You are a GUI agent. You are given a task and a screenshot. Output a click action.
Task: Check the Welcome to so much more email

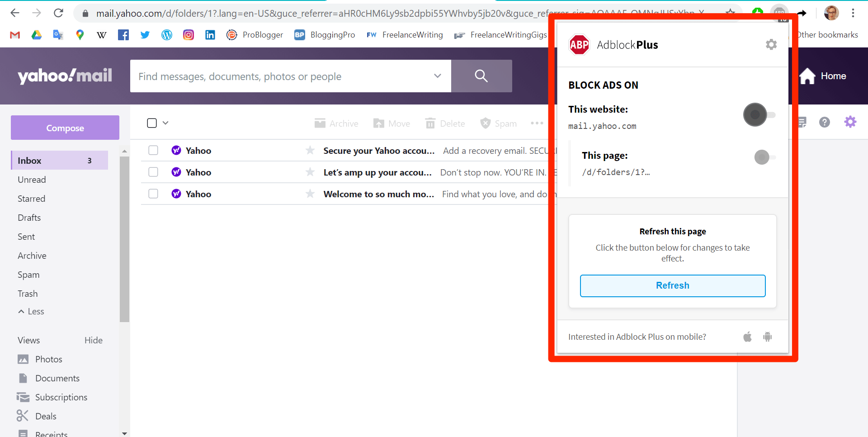153,194
